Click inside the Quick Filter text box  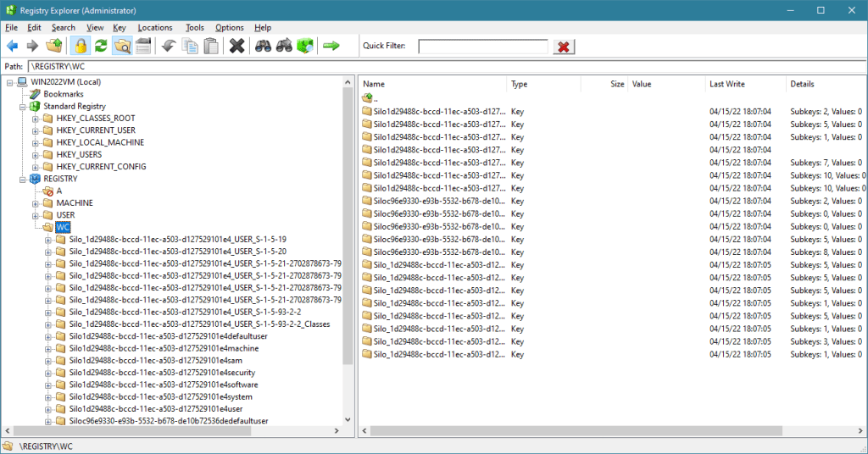(482, 47)
